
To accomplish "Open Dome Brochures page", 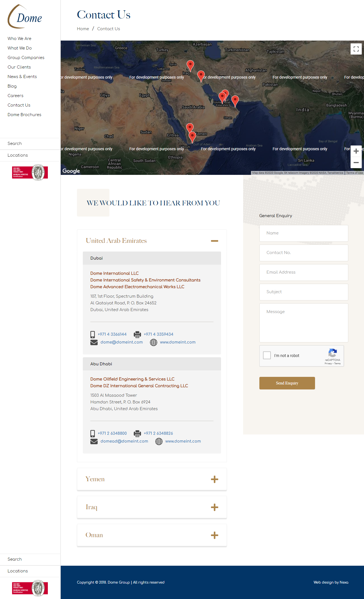I will click(x=24, y=115).
